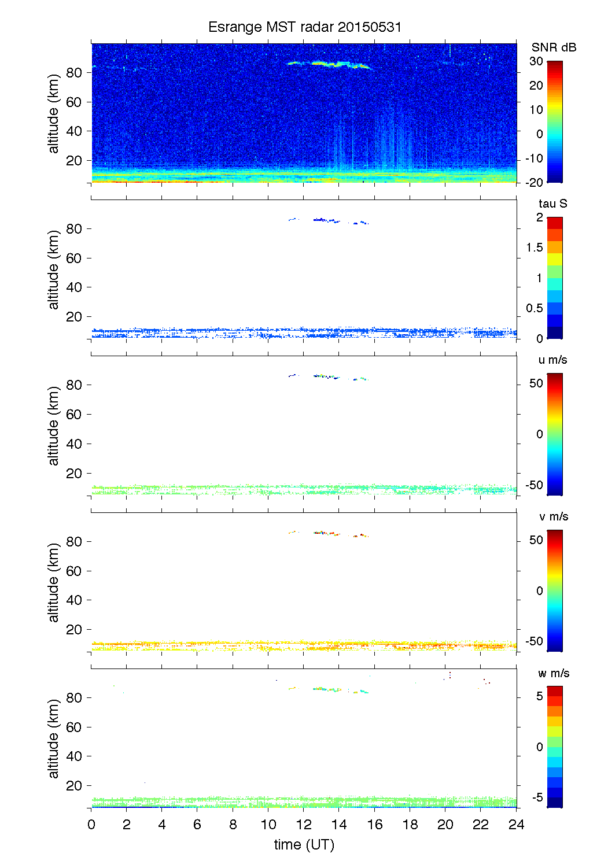Click the '12' tick label on time axis
Viewport: 608px width, 868px height.
point(304,825)
